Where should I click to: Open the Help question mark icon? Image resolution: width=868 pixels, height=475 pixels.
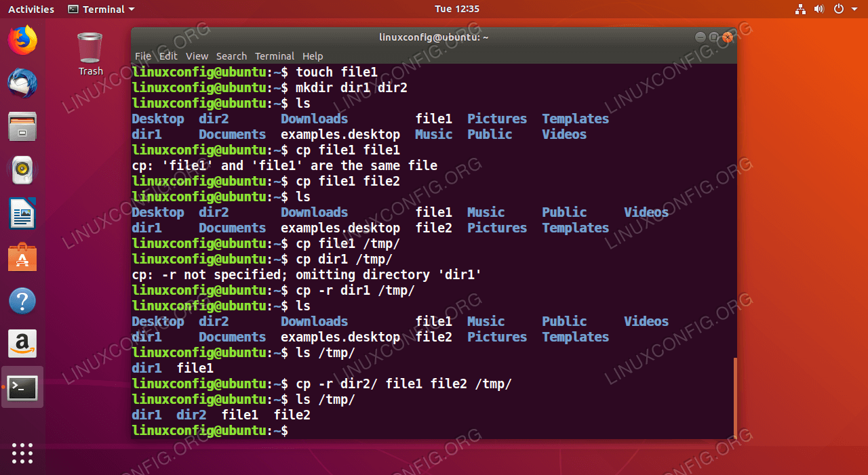[22, 301]
